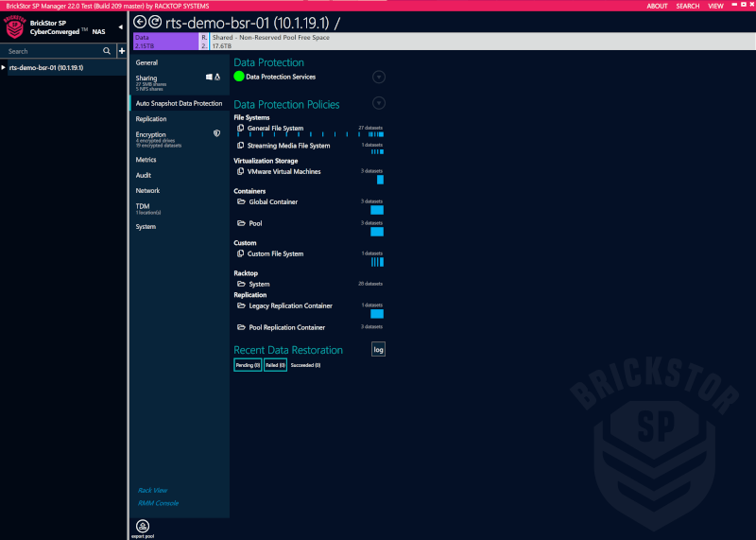
Task: Open the RMM Console link
Action: 158,503
